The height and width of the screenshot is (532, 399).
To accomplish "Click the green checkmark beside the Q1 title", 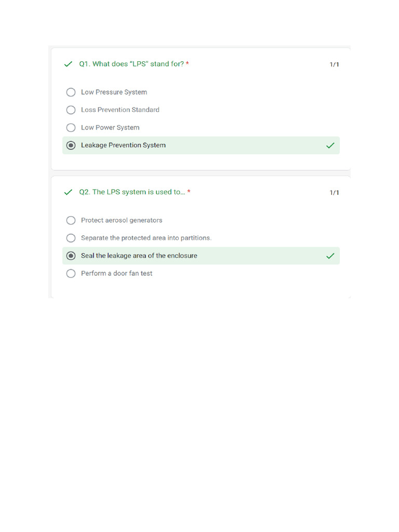I will tap(68, 64).
